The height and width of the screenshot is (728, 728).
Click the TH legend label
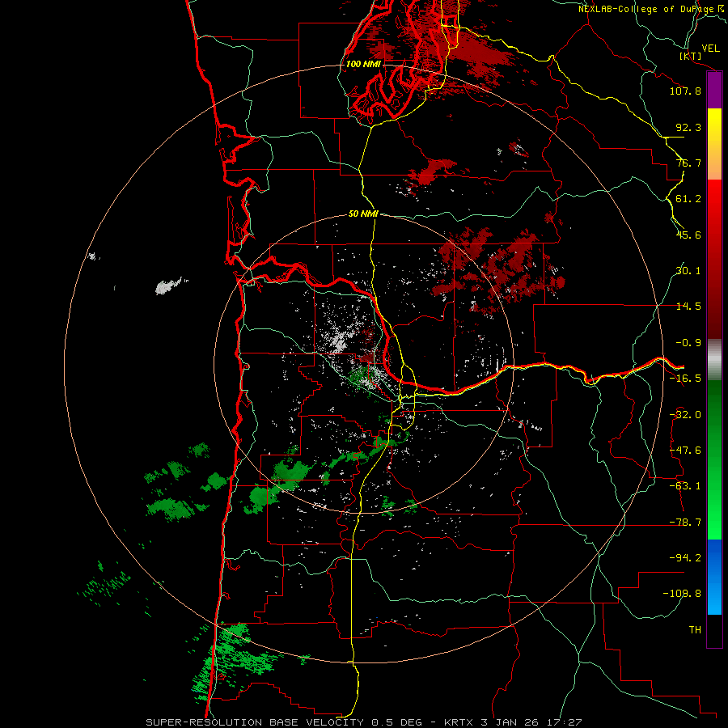pyautogui.click(x=695, y=630)
